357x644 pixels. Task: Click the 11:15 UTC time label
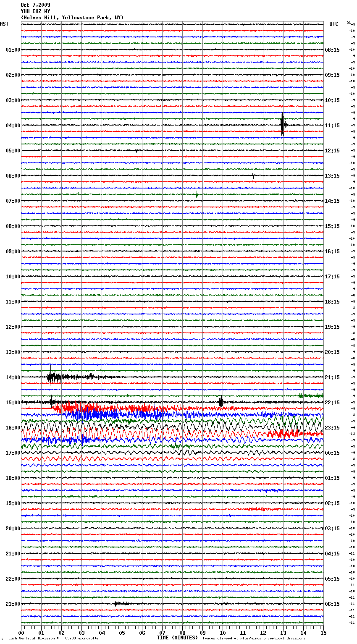(332, 126)
